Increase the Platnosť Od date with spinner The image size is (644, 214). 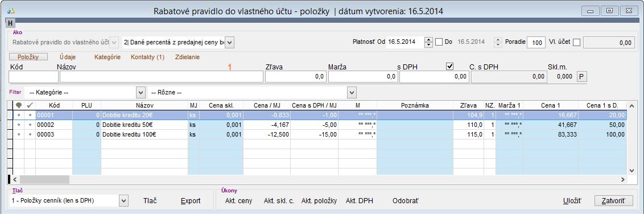point(429,40)
